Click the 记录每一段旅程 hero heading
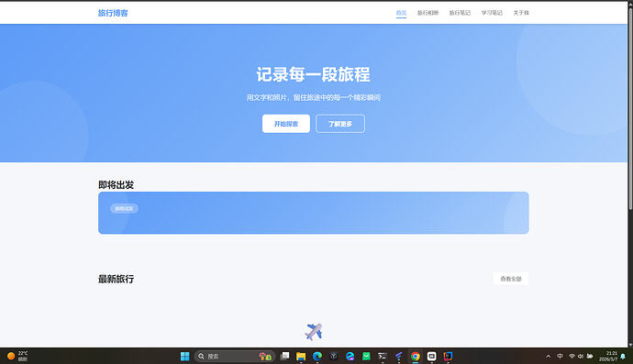This screenshot has height=364, width=633. [x=313, y=74]
